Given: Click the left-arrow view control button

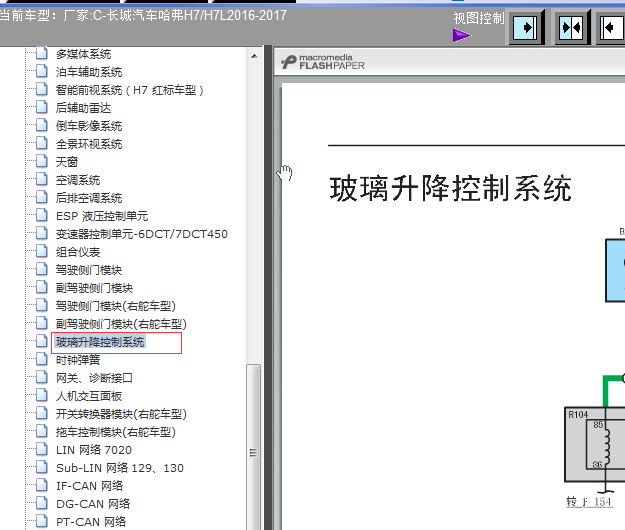Looking at the screenshot, I should point(612,27).
